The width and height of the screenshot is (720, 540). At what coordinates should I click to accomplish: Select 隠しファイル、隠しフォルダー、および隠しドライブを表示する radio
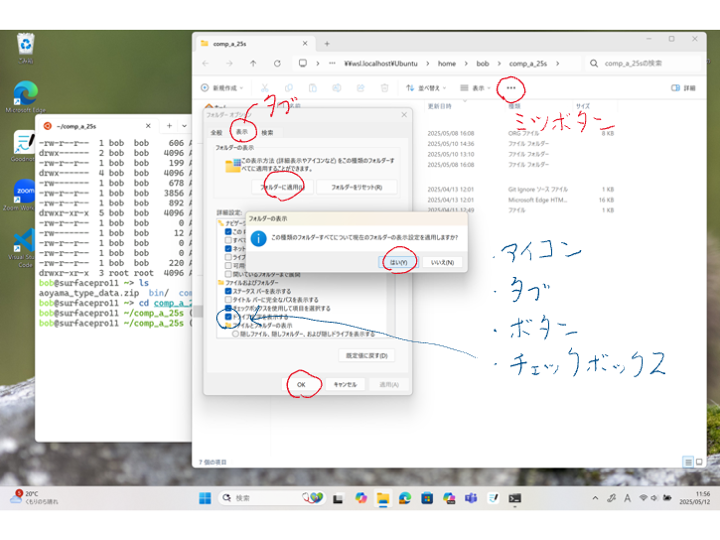[x=235, y=334]
